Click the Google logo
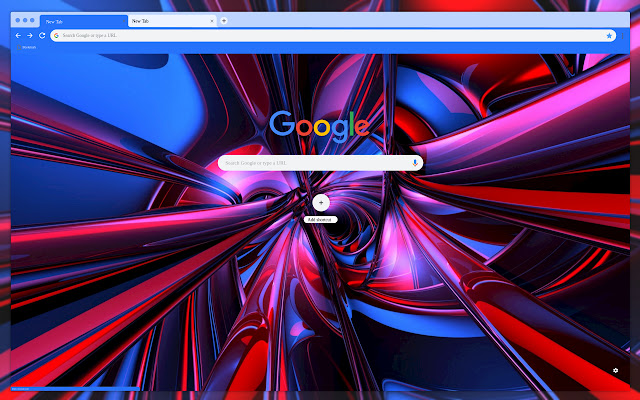This screenshot has width=640, height=400. (320, 126)
